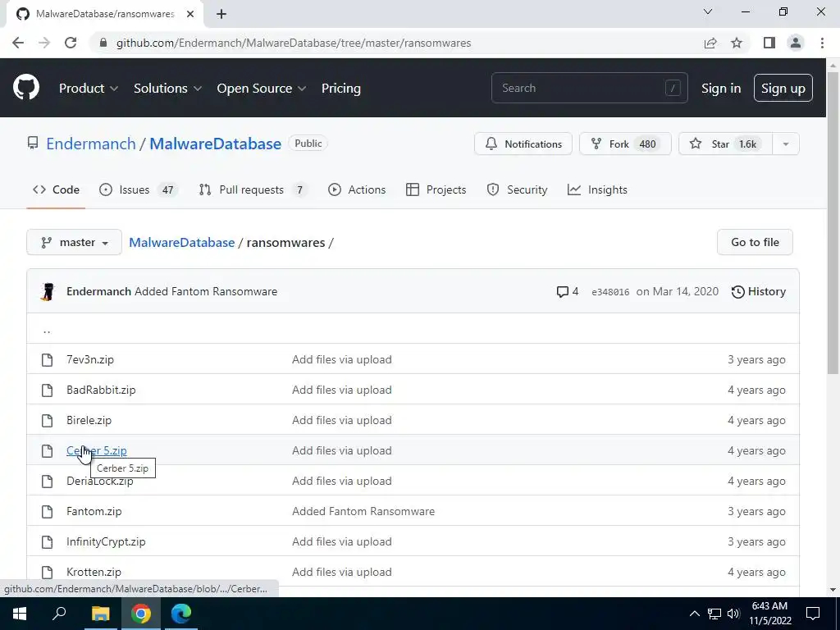Screen dimensions: 840x630
Task: Open the Code tab
Action: click(x=57, y=189)
